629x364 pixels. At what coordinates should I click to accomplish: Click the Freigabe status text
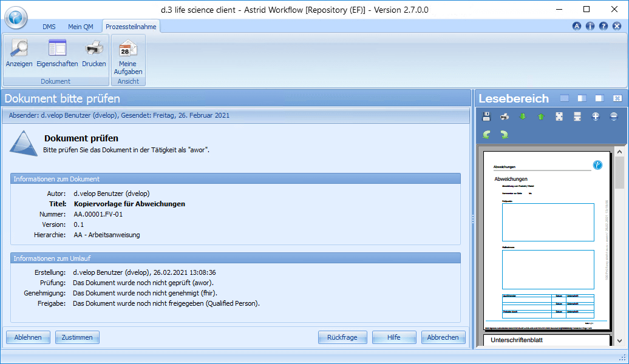click(x=166, y=303)
